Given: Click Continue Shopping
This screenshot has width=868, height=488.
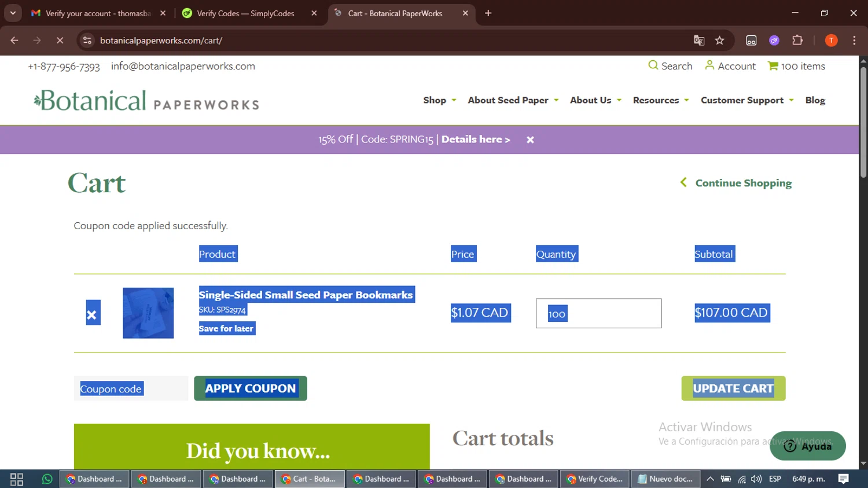Looking at the screenshot, I should pos(736,183).
